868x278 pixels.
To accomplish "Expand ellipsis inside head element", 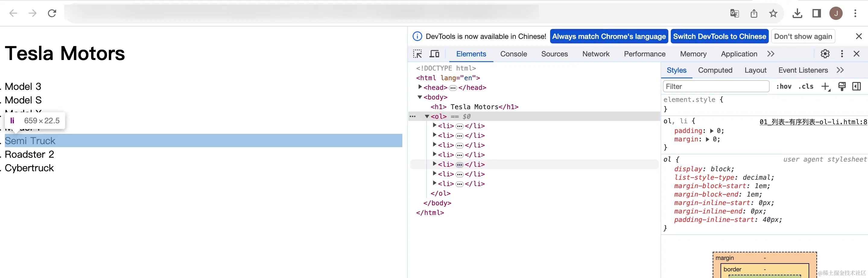I will tap(453, 88).
